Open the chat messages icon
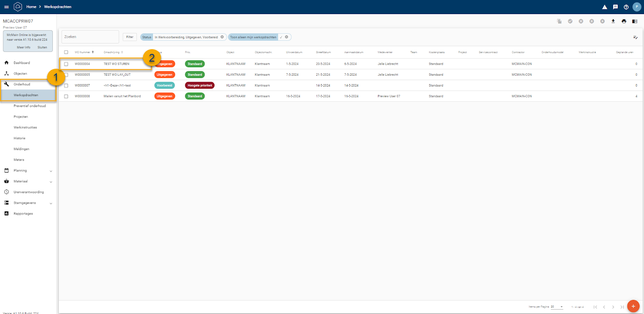This screenshot has width=644, height=314. 615,7
